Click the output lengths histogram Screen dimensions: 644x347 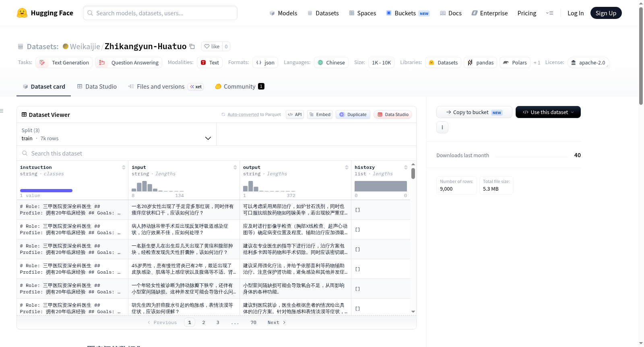[x=269, y=186]
